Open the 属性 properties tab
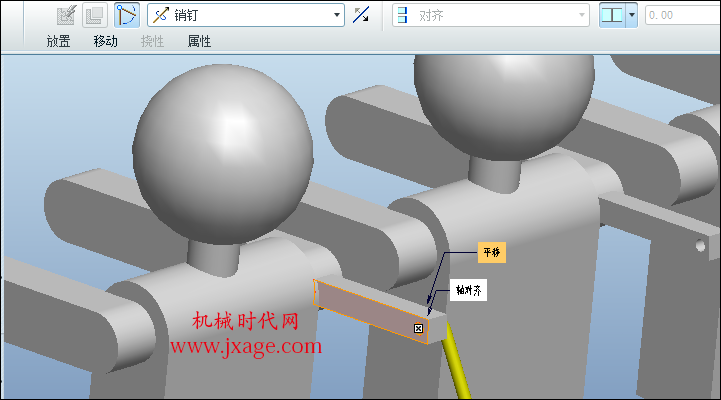721x400 pixels. pyautogui.click(x=200, y=41)
